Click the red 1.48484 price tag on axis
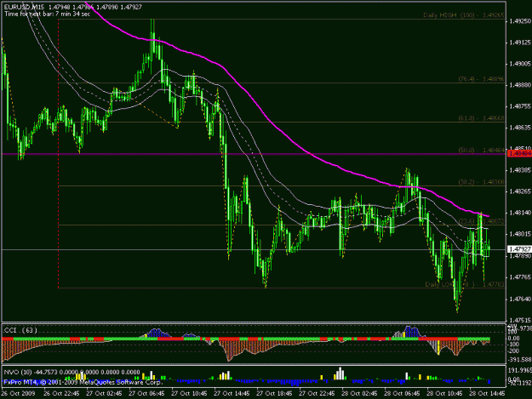 point(519,154)
